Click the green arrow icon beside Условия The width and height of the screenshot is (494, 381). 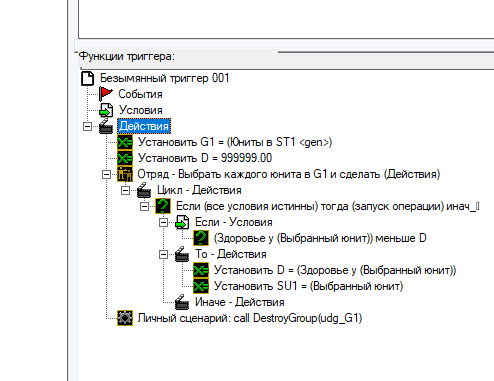pos(106,110)
